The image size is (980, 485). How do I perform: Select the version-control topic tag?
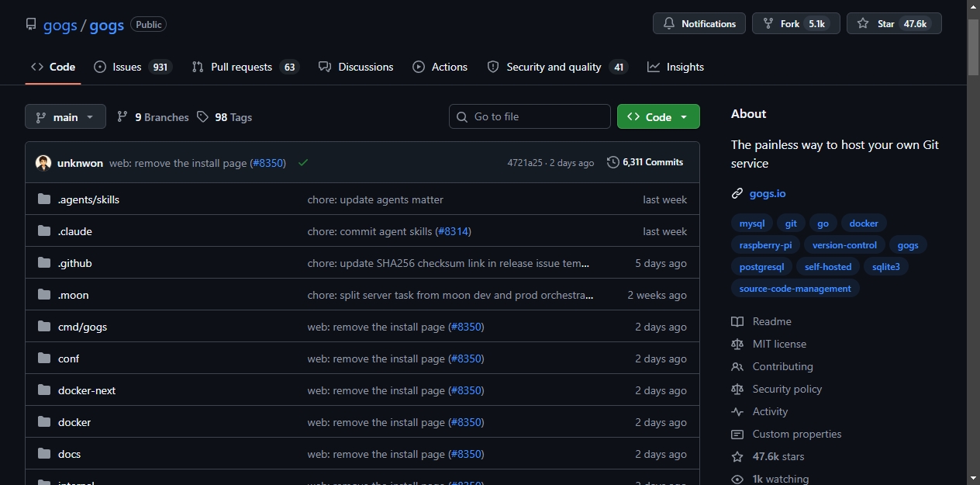pyautogui.click(x=844, y=244)
